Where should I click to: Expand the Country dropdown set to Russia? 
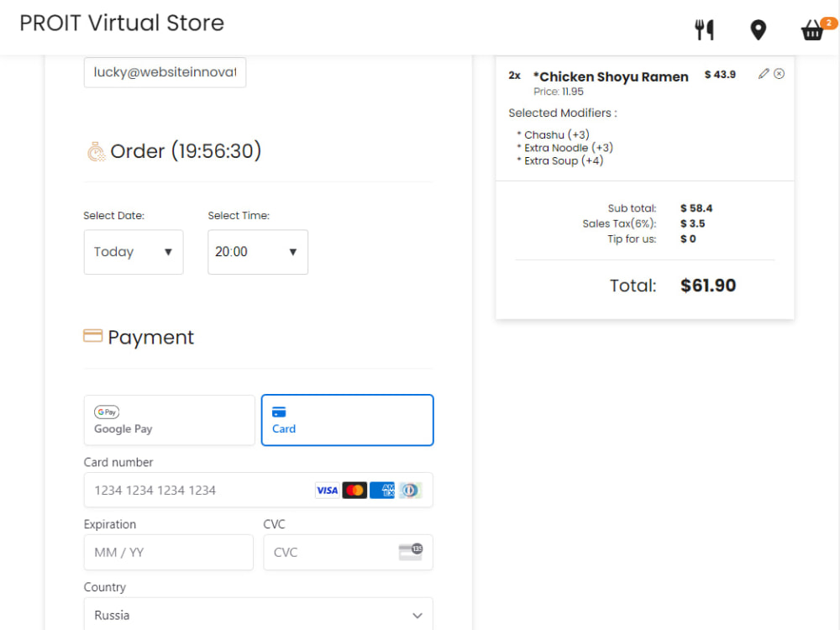258,614
